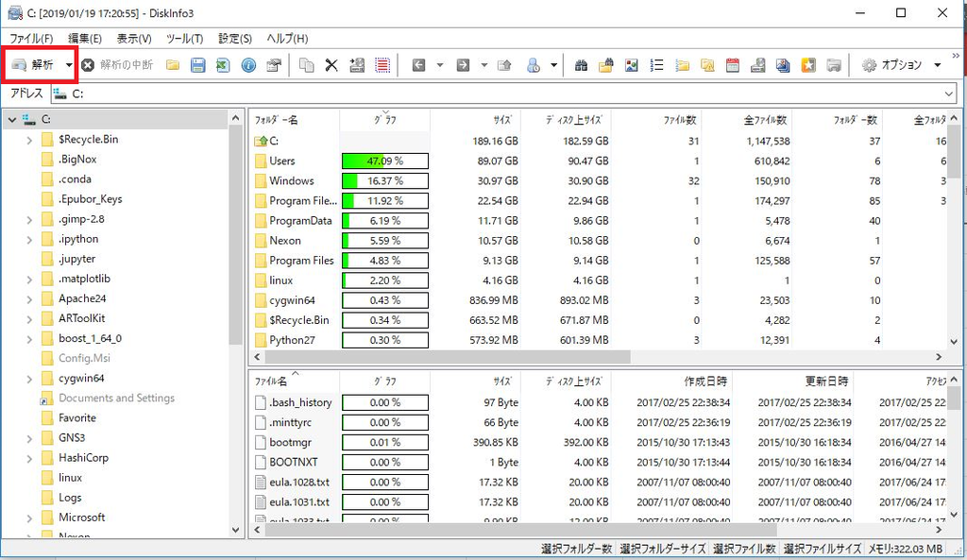Click the move-to-drive icon beside delete

coord(357,65)
